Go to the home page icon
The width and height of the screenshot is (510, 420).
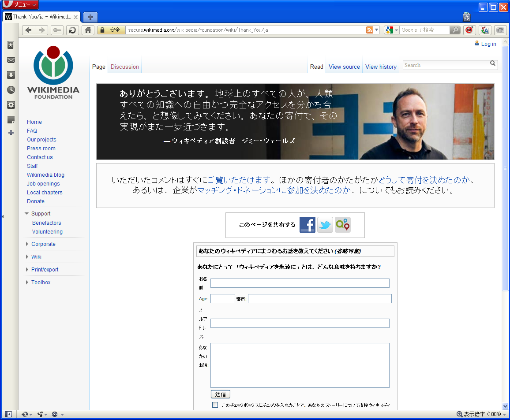click(88, 30)
